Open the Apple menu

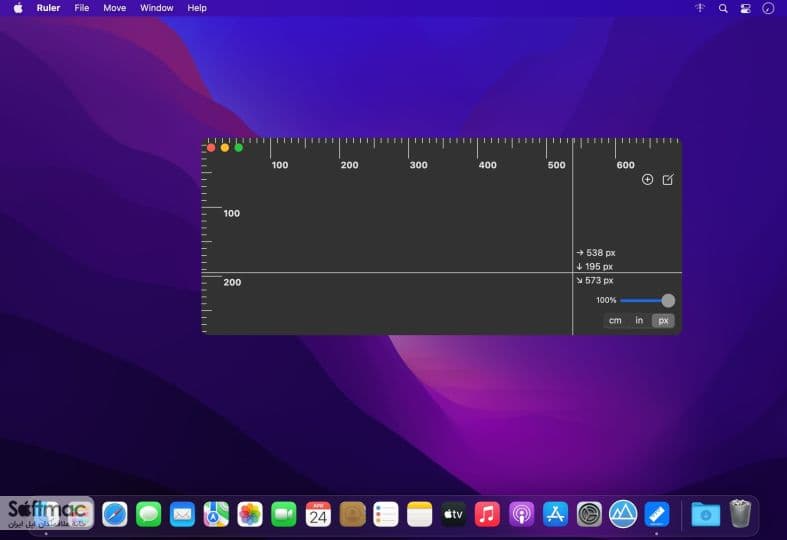tap(18, 8)
